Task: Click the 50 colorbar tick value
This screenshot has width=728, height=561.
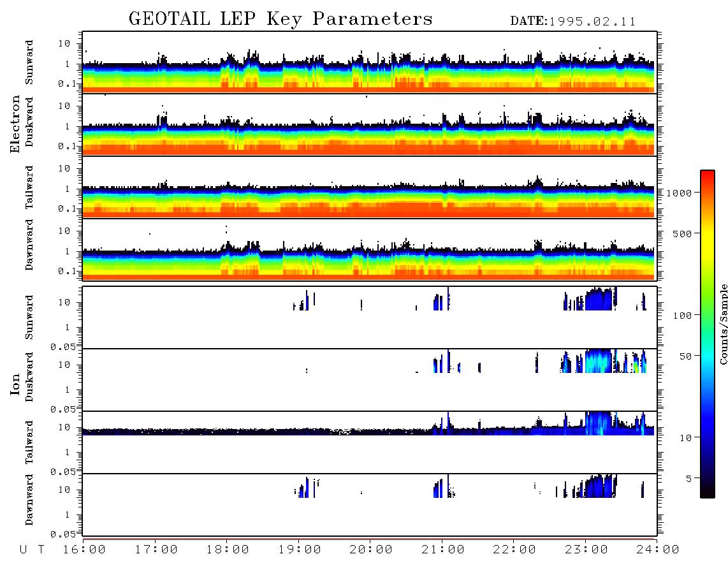Action: [686, 356]
